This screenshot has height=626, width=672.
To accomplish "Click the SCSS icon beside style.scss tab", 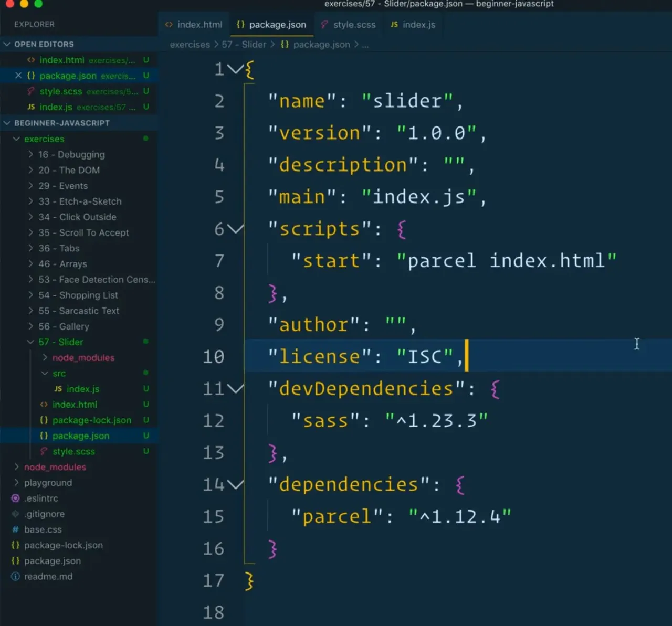I will pos(324,24).
